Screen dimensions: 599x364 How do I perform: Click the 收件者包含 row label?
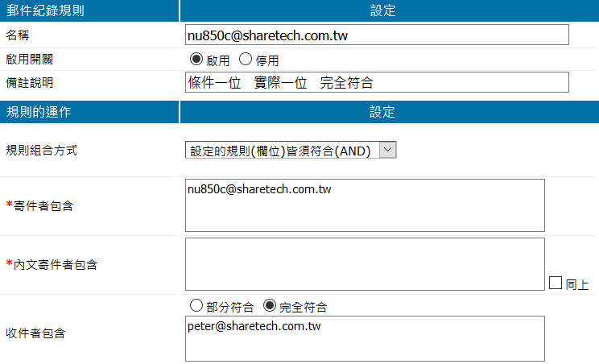click(x=35, y=333)
